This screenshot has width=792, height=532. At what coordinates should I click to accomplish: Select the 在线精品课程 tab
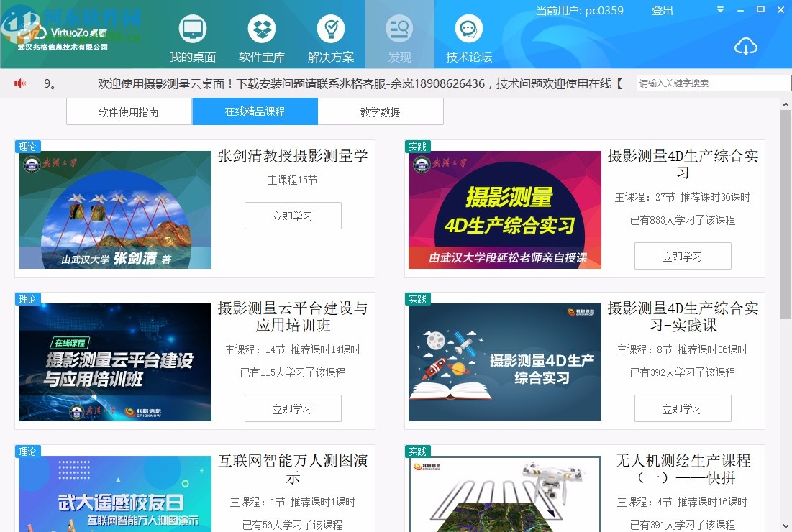coord(254,111)
